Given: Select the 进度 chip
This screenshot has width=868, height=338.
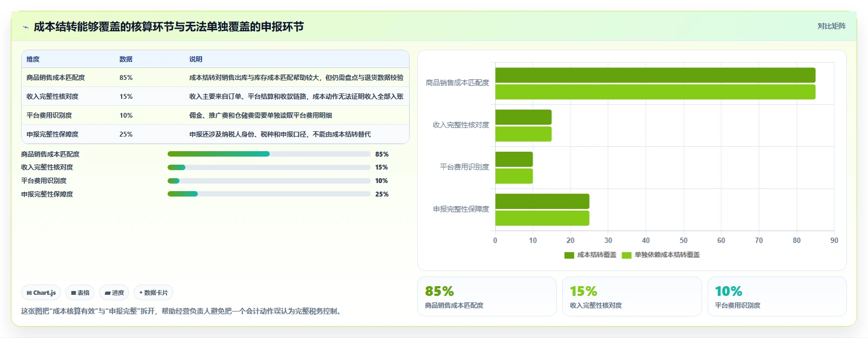Looking at the screenshot, I should (x=114, y=293).
